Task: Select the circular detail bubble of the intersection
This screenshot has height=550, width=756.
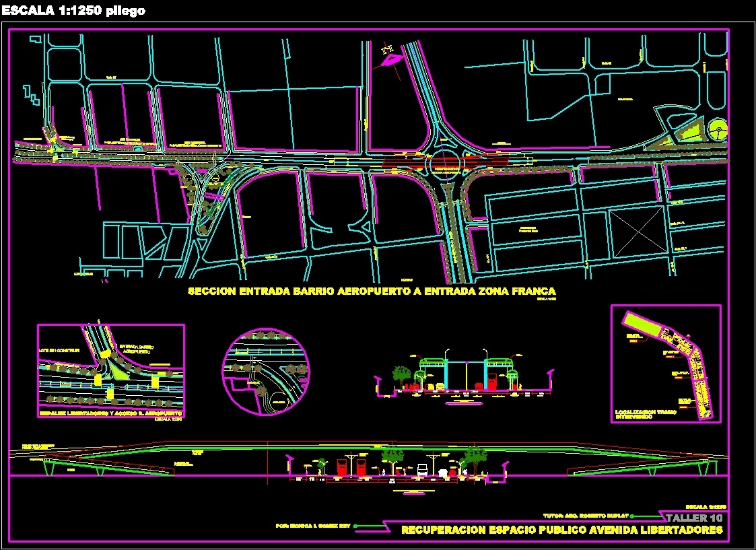Action: point(267,371)
